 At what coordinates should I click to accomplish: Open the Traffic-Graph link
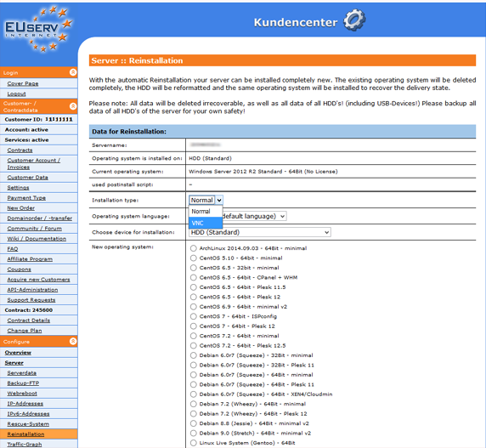click(25, 445)
